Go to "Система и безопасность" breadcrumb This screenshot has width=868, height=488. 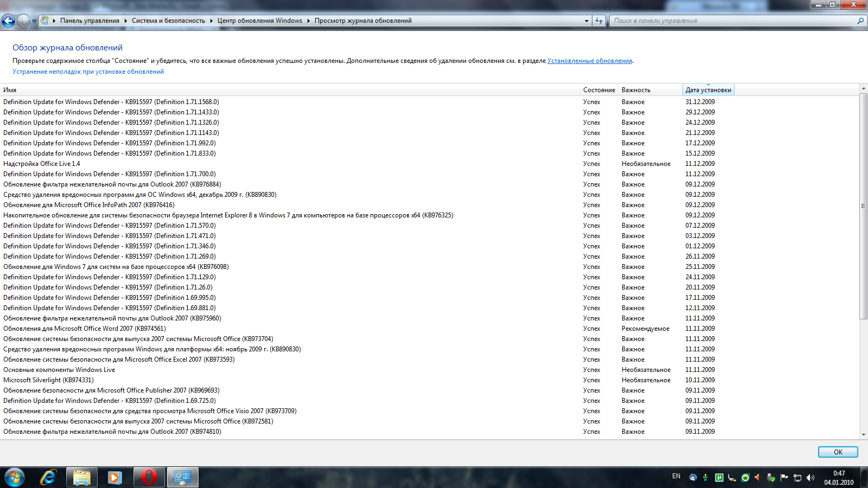(168, 21)
